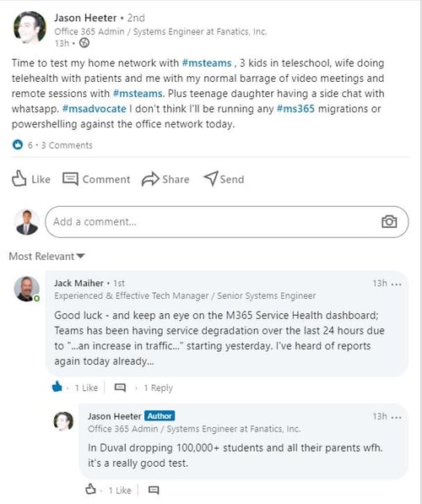Viewport: 422px width, 504px height.
Task: Toggle like on Jack Maiher's comment
Action: click(x=57, y=387)
